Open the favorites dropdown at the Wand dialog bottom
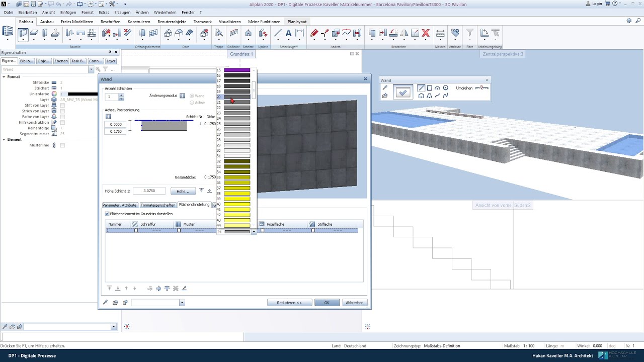Viewport: 644px width, 362px height. tap(182, 303)
